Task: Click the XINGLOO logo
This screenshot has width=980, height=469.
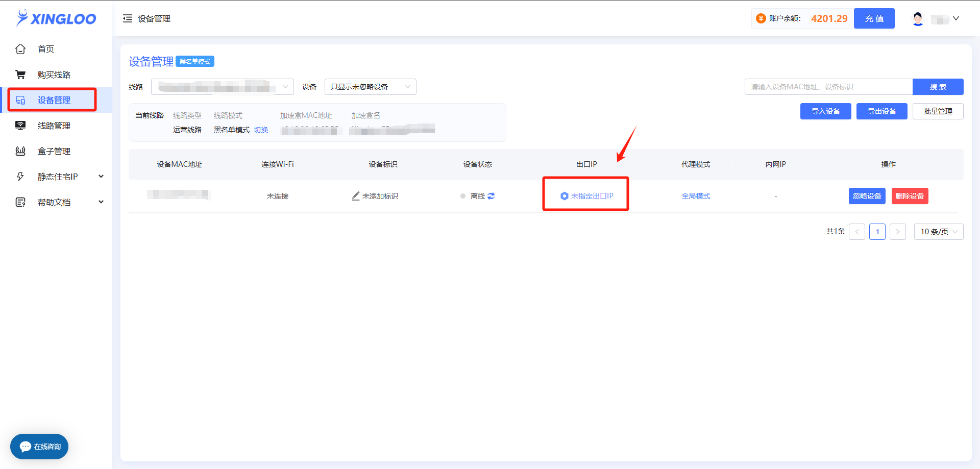Action: click(x=56, y=18)
